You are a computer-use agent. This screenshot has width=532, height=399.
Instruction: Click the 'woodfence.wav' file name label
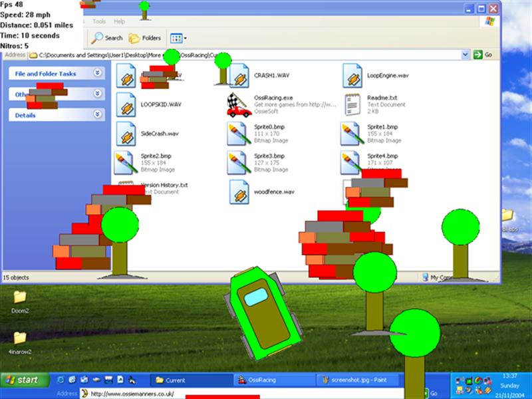click(x=274, y=192)
